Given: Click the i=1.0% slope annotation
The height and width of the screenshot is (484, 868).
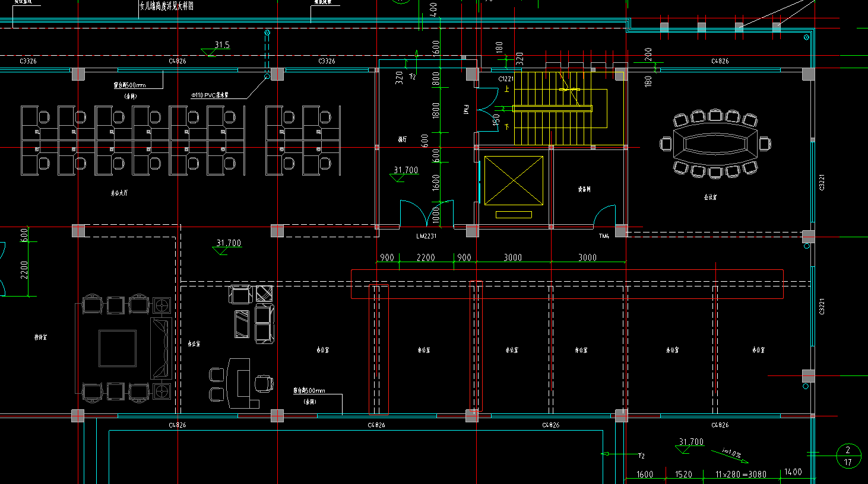Looking at the screenshot, I should (x=731, y=454).
